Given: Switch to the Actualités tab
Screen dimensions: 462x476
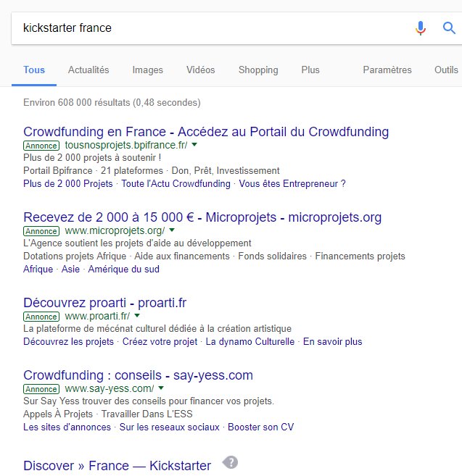Looking at the screenshot, I should [88, 70].
